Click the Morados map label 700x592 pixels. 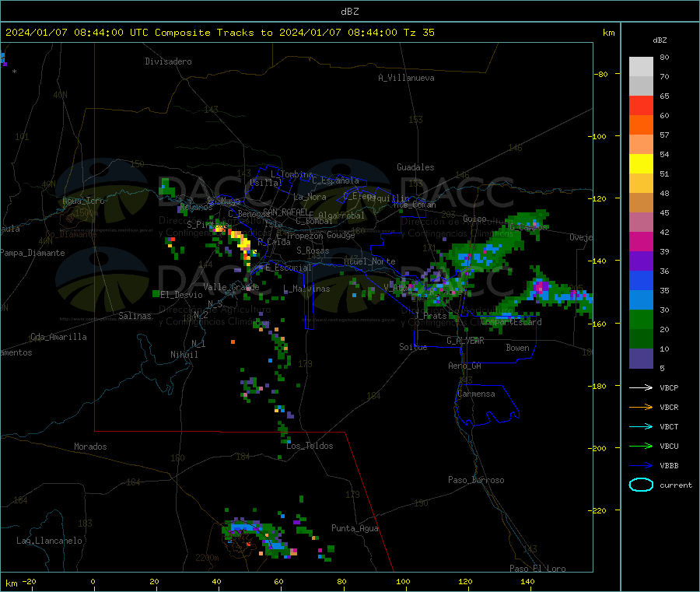[90, 447]
